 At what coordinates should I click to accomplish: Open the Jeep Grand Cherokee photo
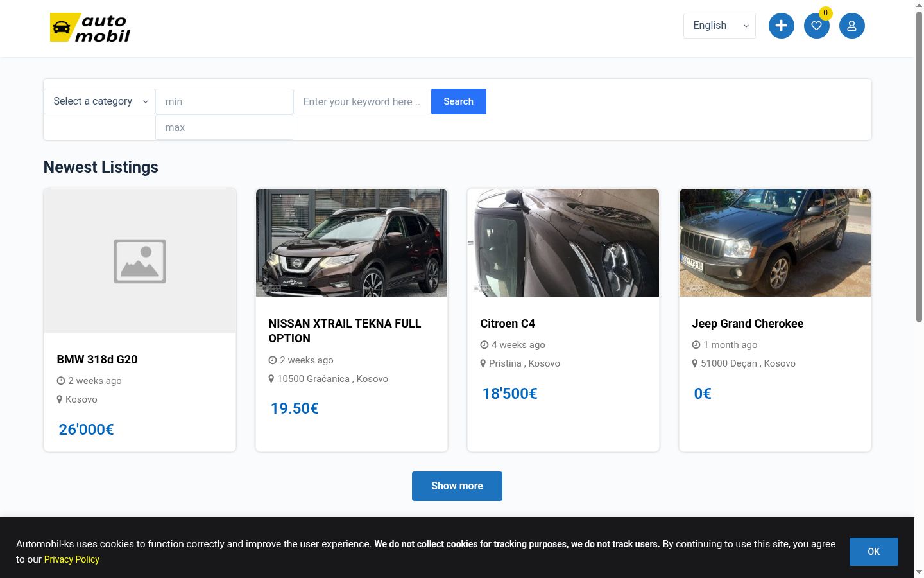[x=775, y=243]
